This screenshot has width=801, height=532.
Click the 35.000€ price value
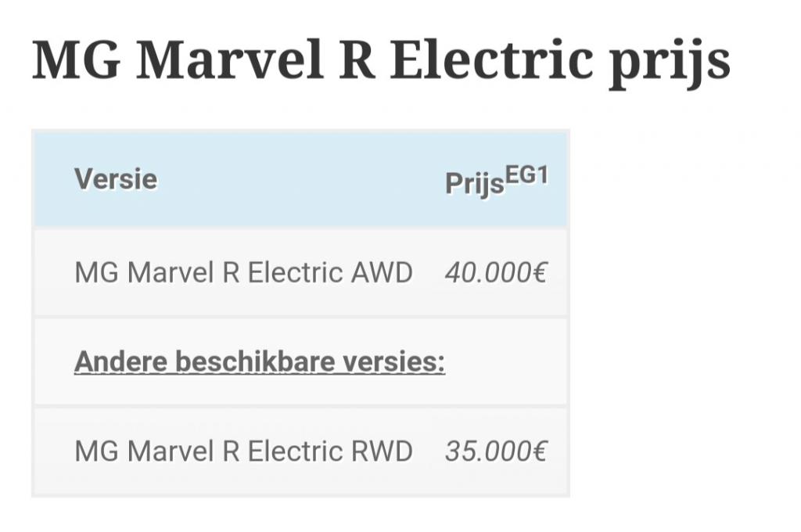pyautogui.click(x=495, y=451)
